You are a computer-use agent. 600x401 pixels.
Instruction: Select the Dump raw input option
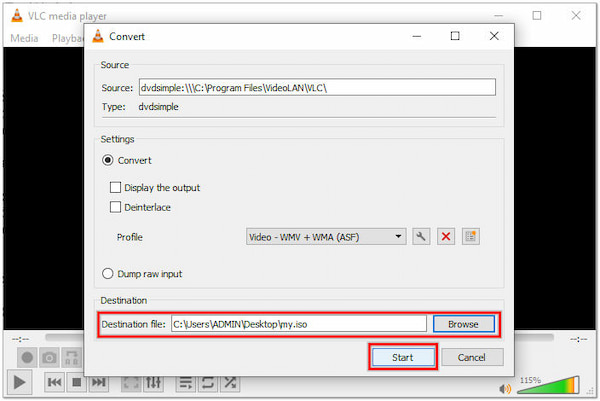click(x=107, y=274)
